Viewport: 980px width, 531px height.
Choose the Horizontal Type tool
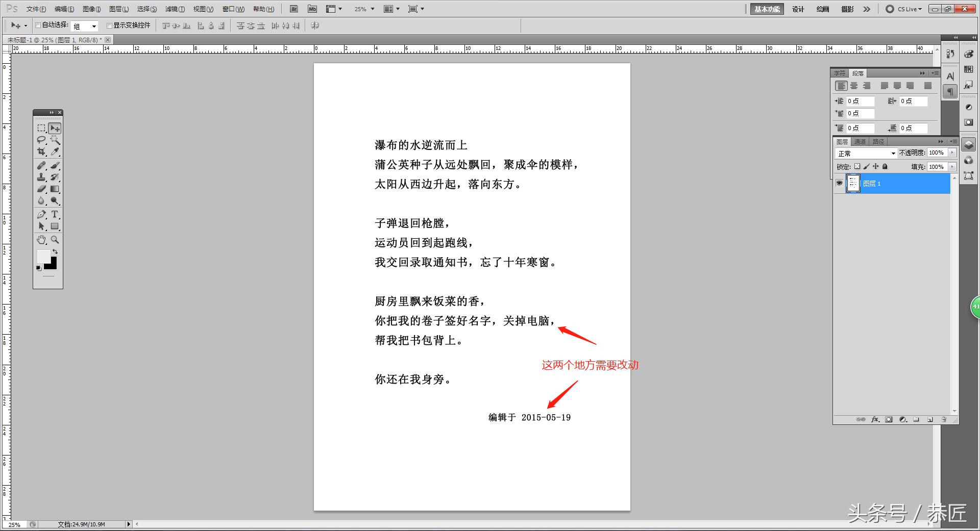coord(55,214)
